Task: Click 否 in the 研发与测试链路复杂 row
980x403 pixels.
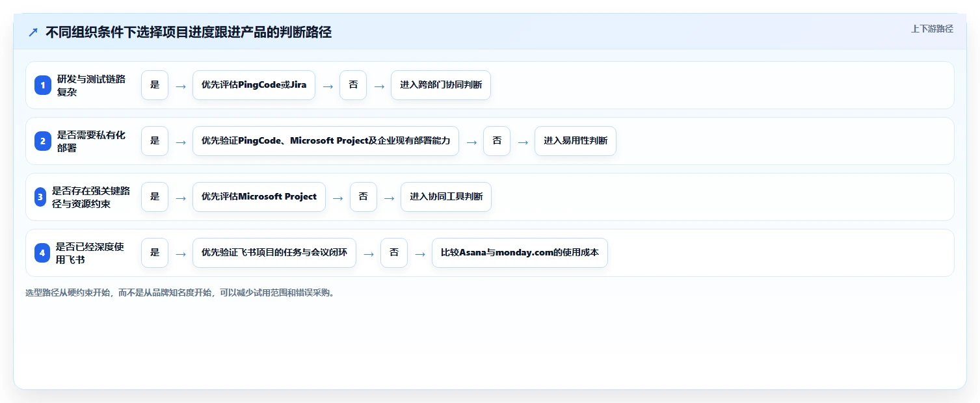Action: pyautogui.click(x=353, y=85)
